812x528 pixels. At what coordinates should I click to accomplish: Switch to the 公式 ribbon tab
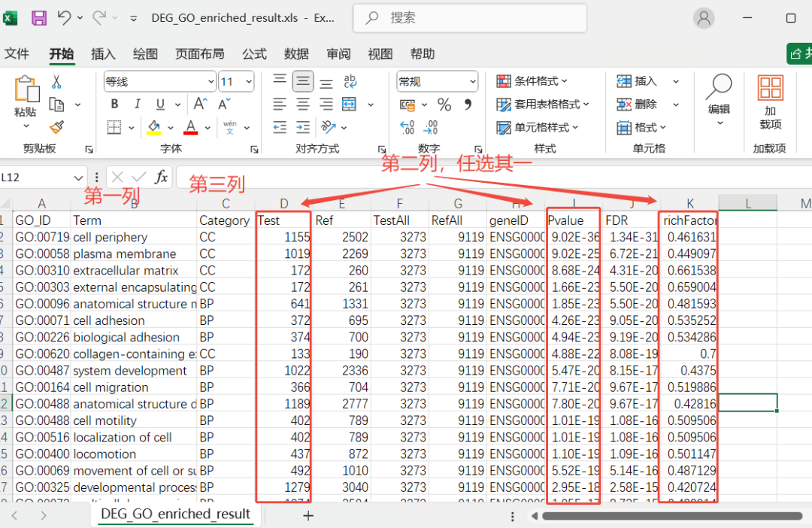(254, 54)
